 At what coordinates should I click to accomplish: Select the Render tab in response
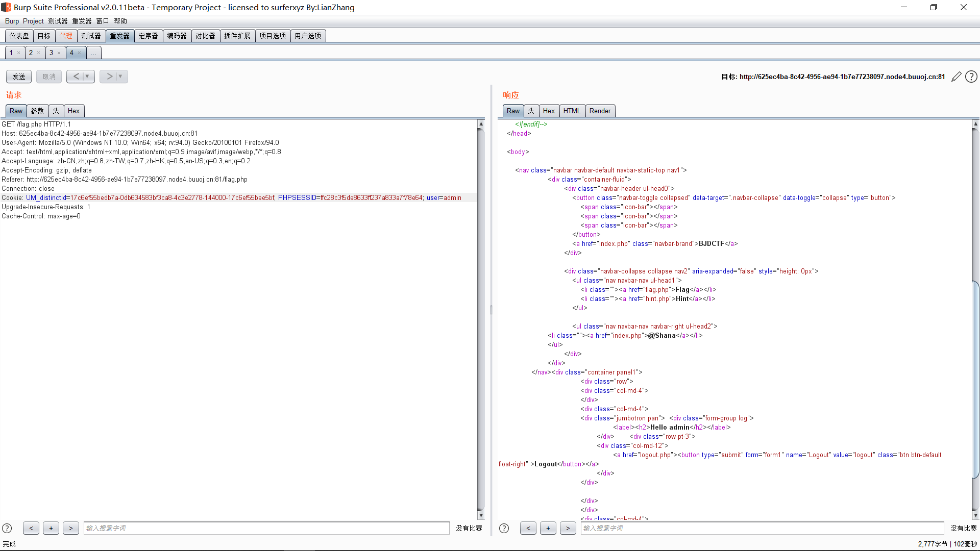(600, 111)
